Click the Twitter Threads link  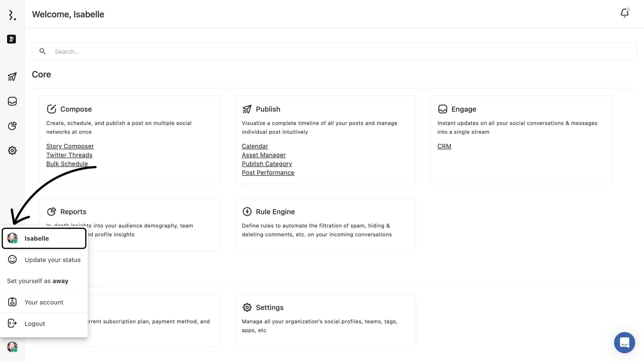[70, 155]
